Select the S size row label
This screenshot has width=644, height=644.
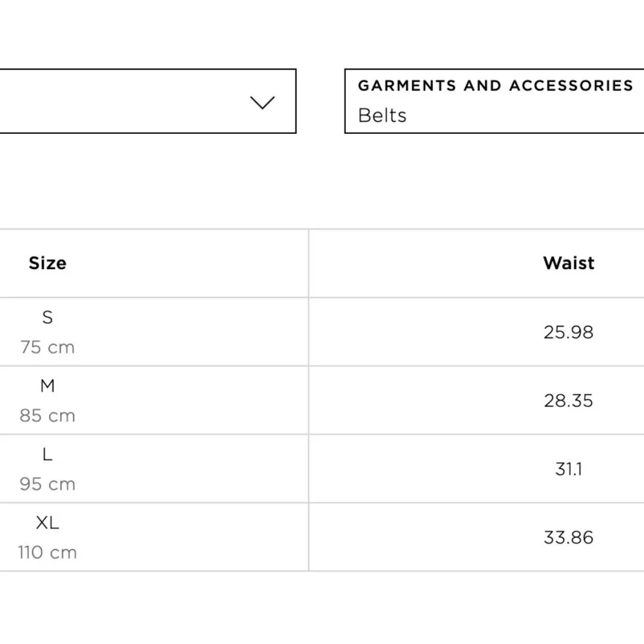(x=48, y=317)
